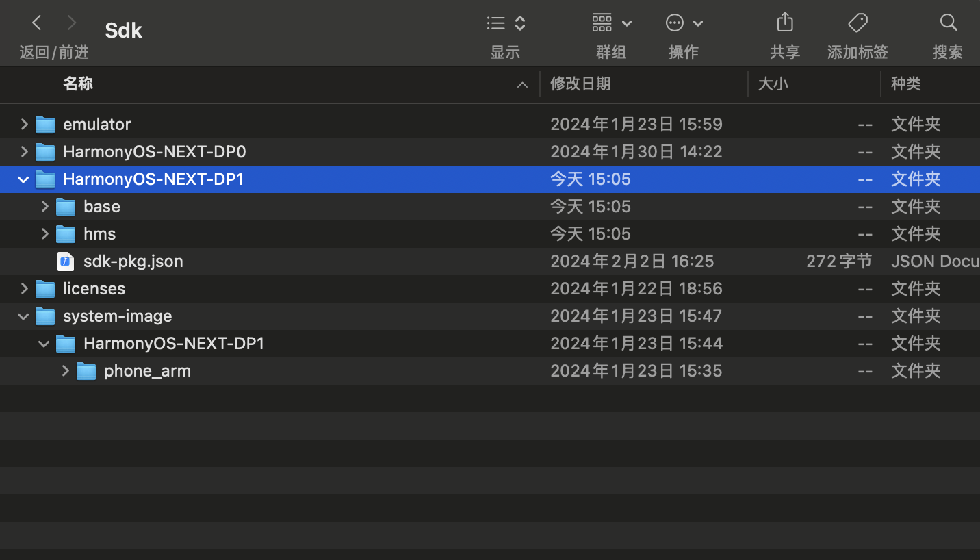Click folder icon of HarmonyOS-NEXT-DP1 under system-image
Image resolution: width=980 pixels, height=560 pixels.
click(66, 344)
